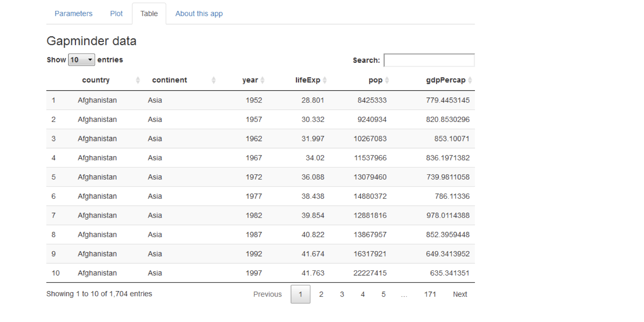The width and height of the screenshot is (644, 322).
Task: Select Afghanistan in row 10
Action: 97,273
